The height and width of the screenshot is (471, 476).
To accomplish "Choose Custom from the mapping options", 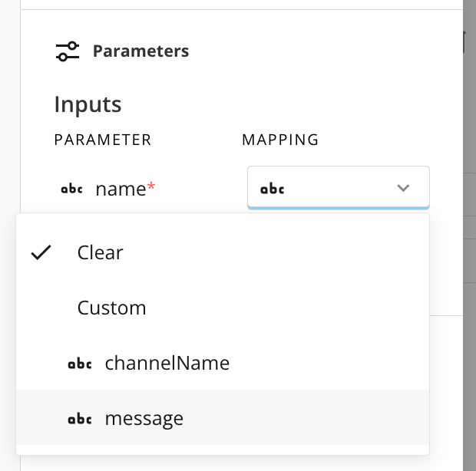I will click(111, 308).
